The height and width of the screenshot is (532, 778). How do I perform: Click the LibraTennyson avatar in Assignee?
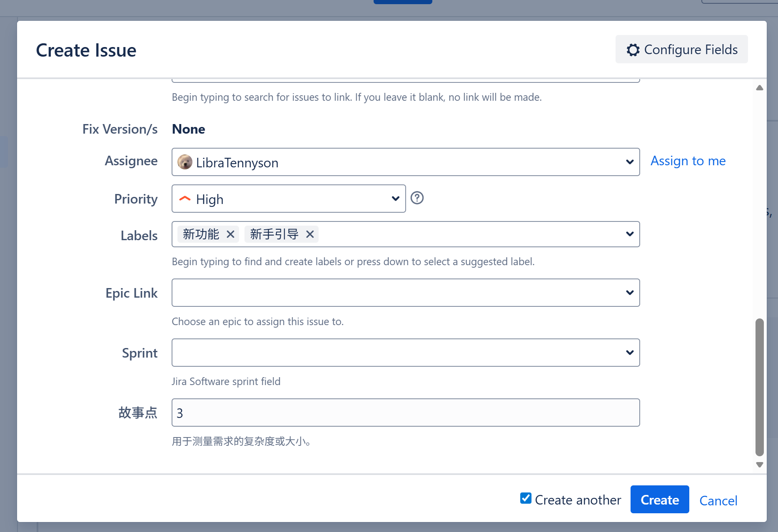[185, 162]
